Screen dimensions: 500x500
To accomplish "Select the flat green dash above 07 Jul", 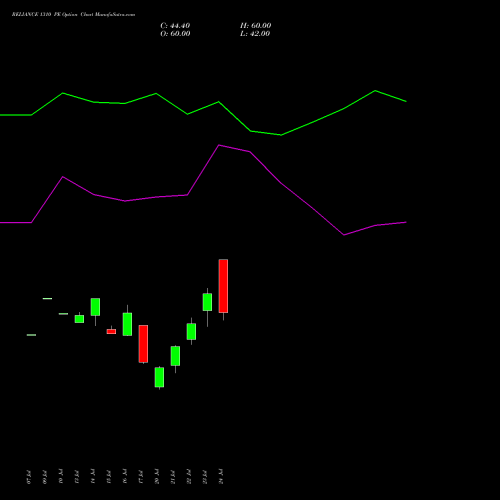I will (31, 335).
